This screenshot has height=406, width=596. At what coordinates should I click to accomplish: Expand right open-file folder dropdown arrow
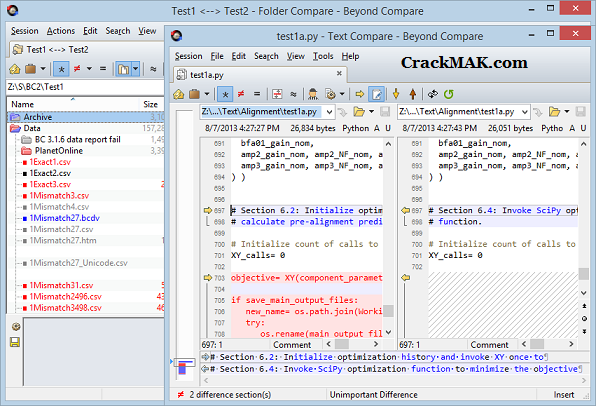coord(567,112)
